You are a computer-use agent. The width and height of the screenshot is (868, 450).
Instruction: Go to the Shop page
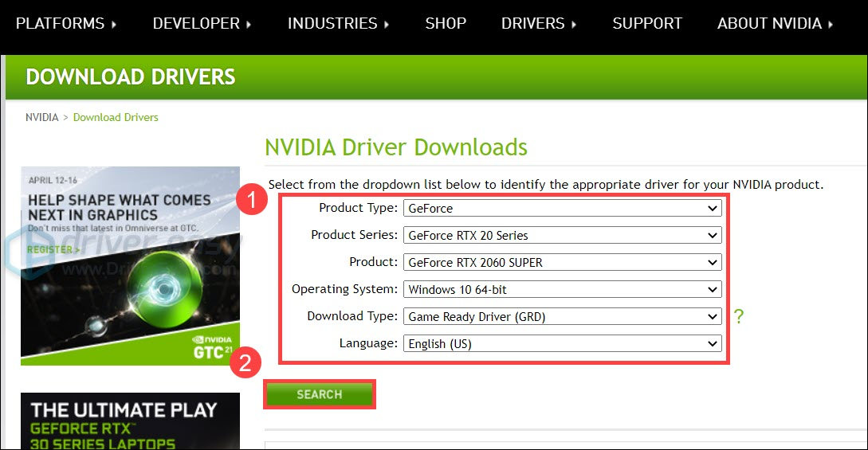point(446,24)
